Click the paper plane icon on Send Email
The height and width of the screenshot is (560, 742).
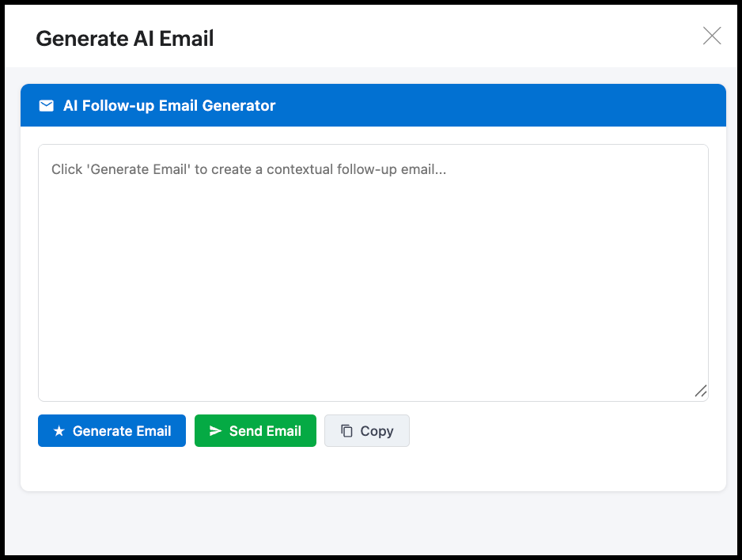(215, 431)
